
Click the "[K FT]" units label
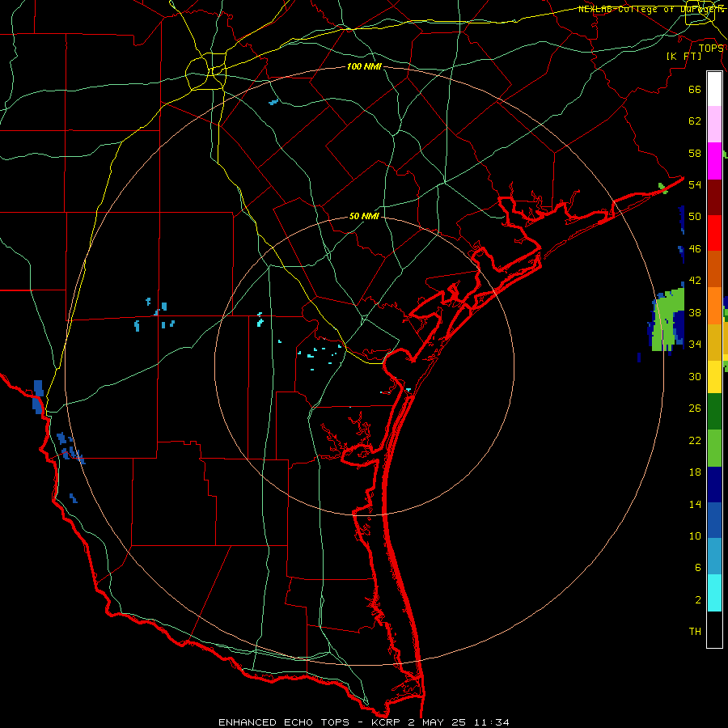(x=684, y=56)
